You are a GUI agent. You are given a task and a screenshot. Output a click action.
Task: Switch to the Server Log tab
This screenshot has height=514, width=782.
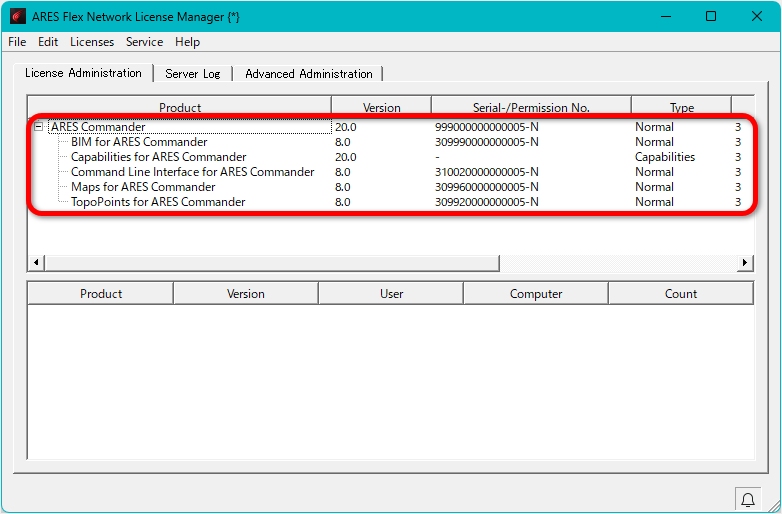(193, 74)
